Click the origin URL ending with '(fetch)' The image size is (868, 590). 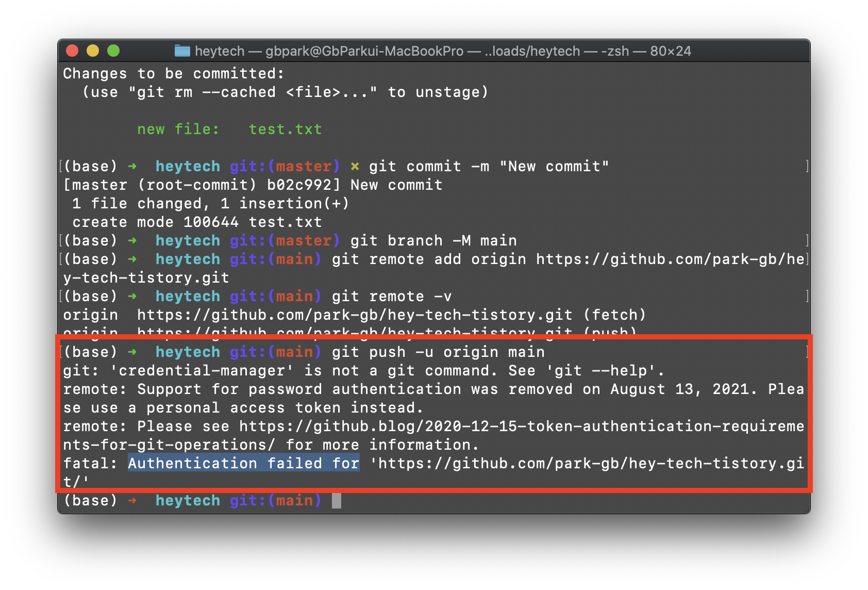(x=391, y=315)
